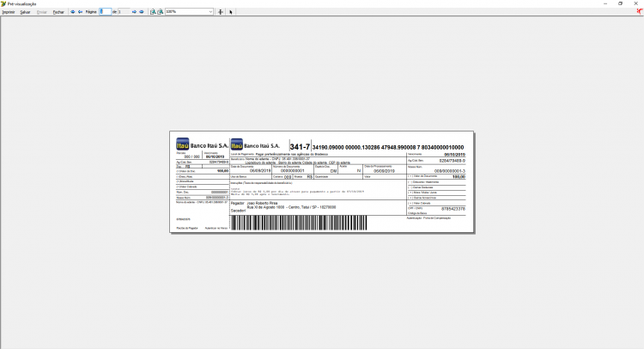Click the digitable line starting 34190.09000

(x=388, y=147)
